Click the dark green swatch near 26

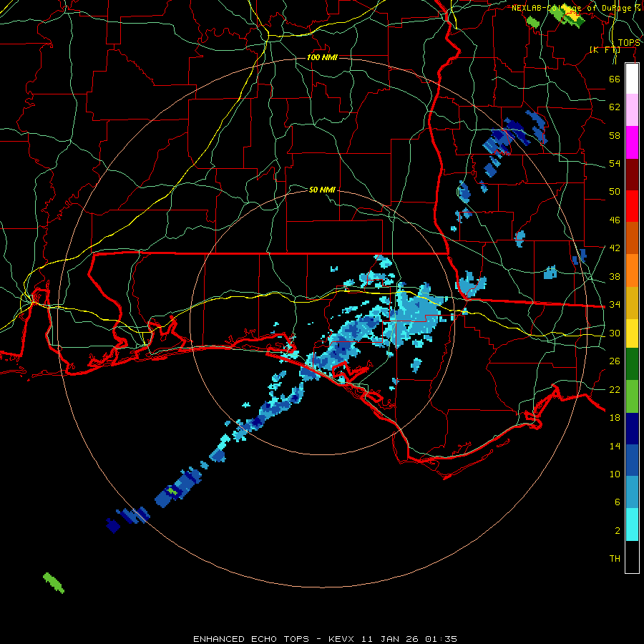point(632,364)
